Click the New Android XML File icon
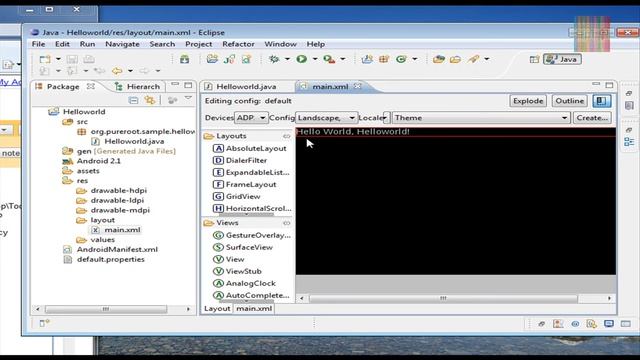640x360 pixels. pos(247,59)
